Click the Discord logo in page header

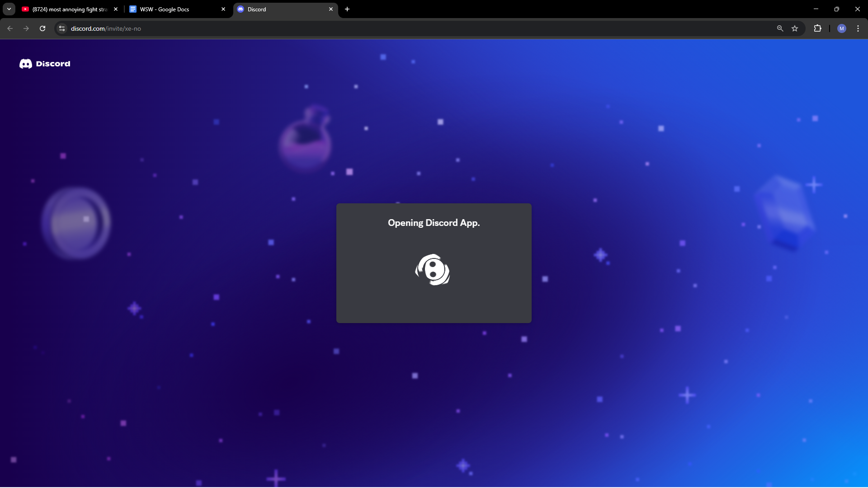45,64
